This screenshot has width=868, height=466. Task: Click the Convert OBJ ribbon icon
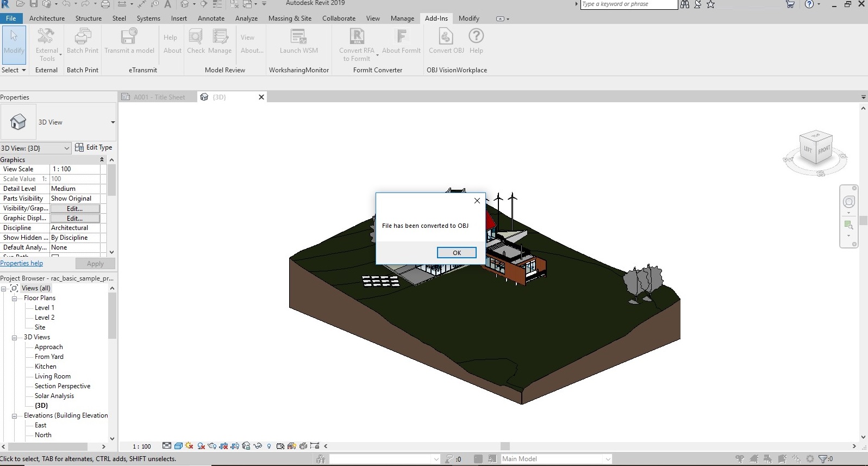point(446,38)
